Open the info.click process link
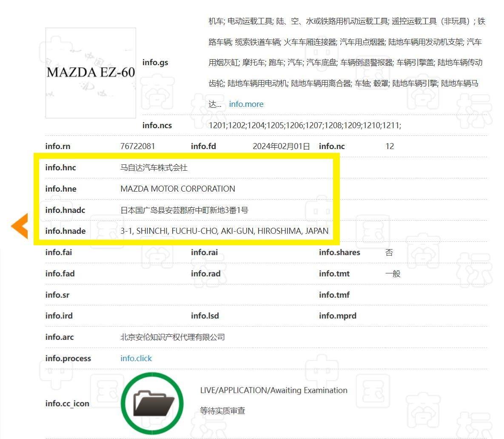504x439 pixels. coord(136,358)
